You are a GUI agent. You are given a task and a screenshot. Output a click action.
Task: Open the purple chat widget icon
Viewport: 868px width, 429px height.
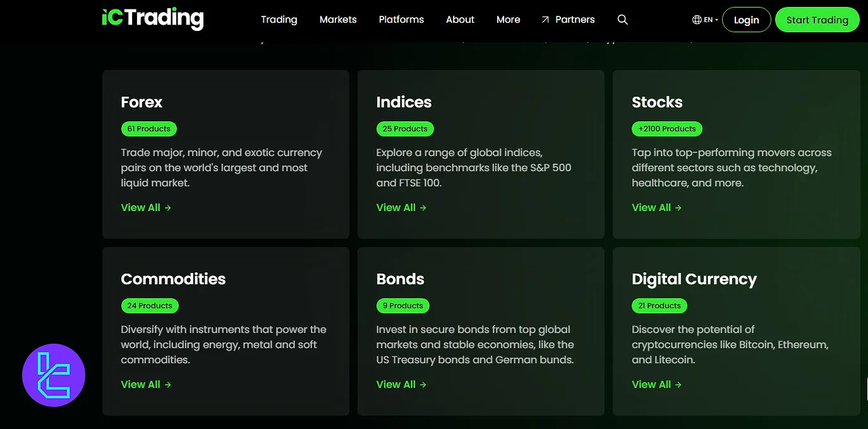54,375
